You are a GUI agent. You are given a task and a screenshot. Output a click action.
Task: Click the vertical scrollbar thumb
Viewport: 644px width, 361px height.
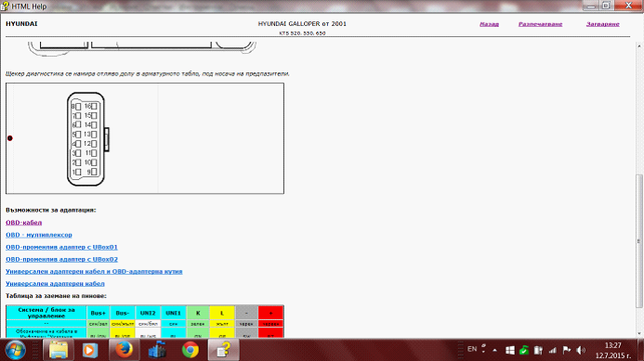tap(638, 241)
